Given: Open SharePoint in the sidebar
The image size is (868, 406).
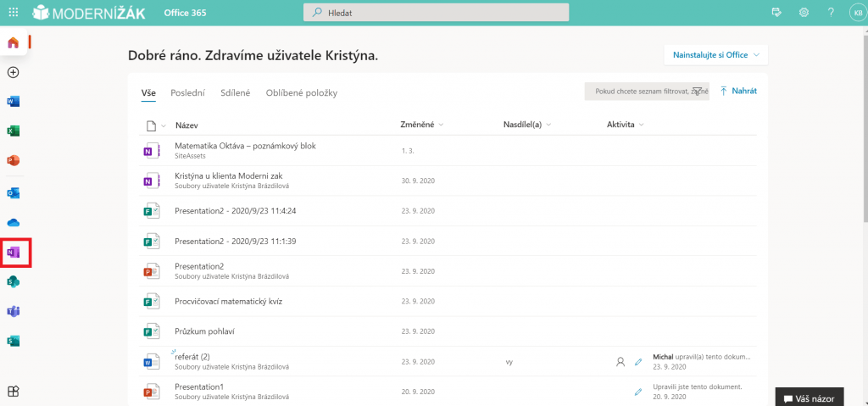Looking at the screenshot, I should (x=13, y=282).
